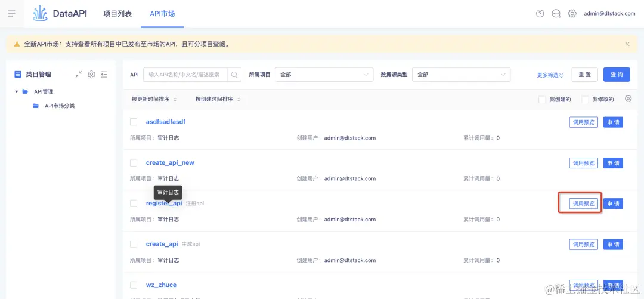Focus the API name search input

185,75
